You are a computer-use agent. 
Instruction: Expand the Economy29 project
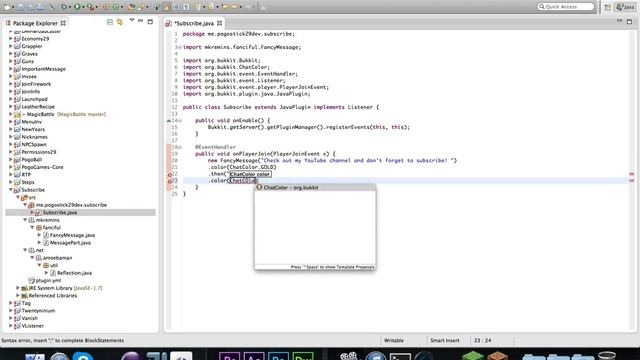[11, 38]
